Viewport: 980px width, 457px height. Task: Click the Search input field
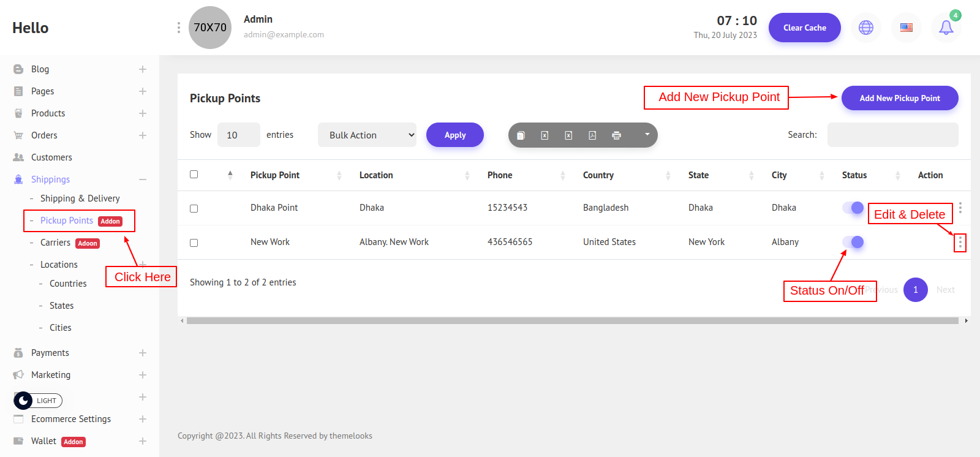pyautogui.click(x=892, y=135)
